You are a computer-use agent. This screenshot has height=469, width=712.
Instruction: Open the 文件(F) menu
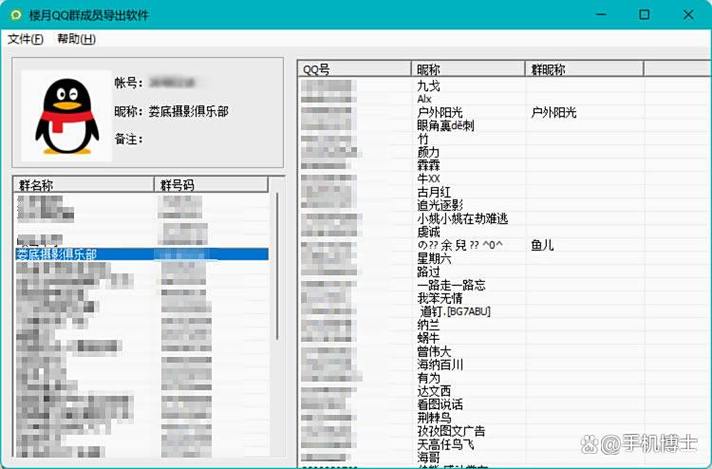coord(25,39)
